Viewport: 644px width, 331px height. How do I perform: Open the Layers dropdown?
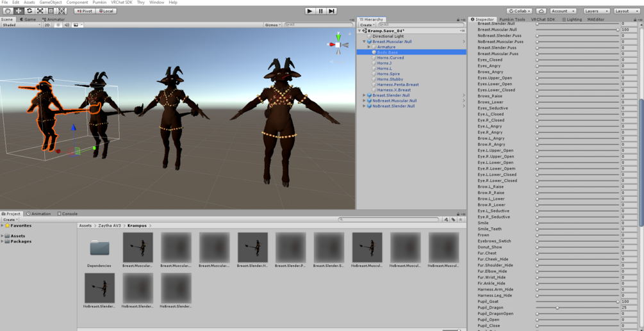[x=597, y=11]
